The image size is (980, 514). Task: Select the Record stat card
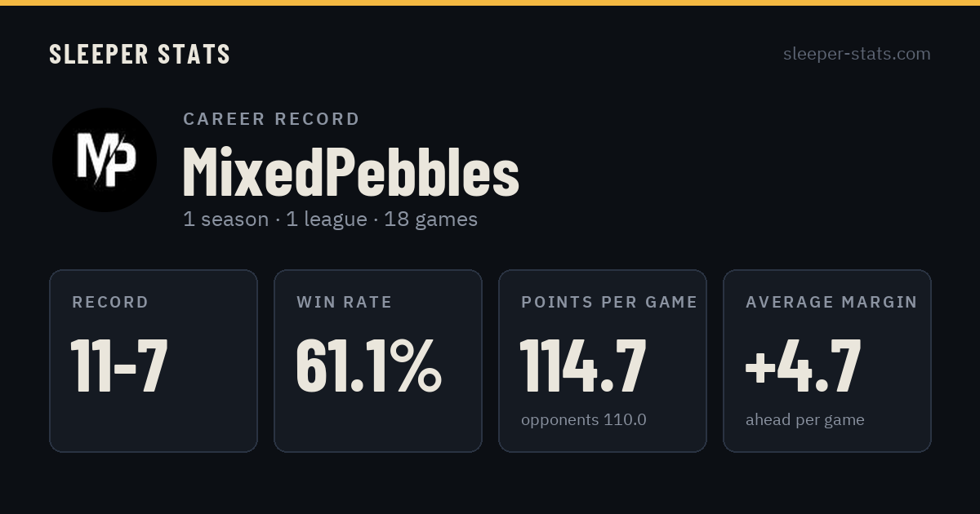[154, 361]
